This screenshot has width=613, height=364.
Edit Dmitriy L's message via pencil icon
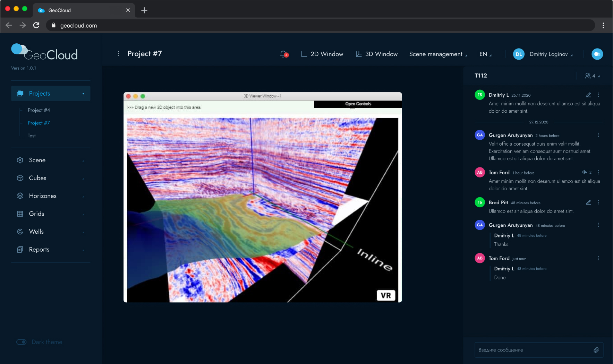[x=588, y=95]
